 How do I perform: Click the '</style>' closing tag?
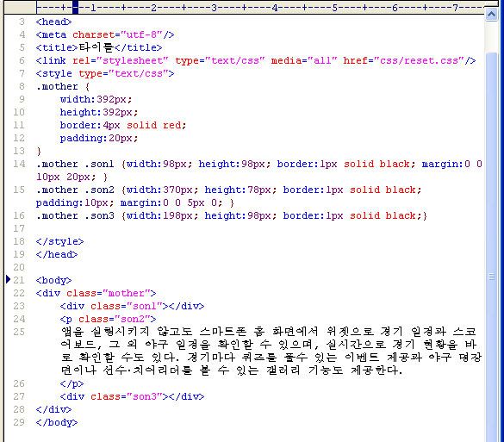(x=59, y=241)
